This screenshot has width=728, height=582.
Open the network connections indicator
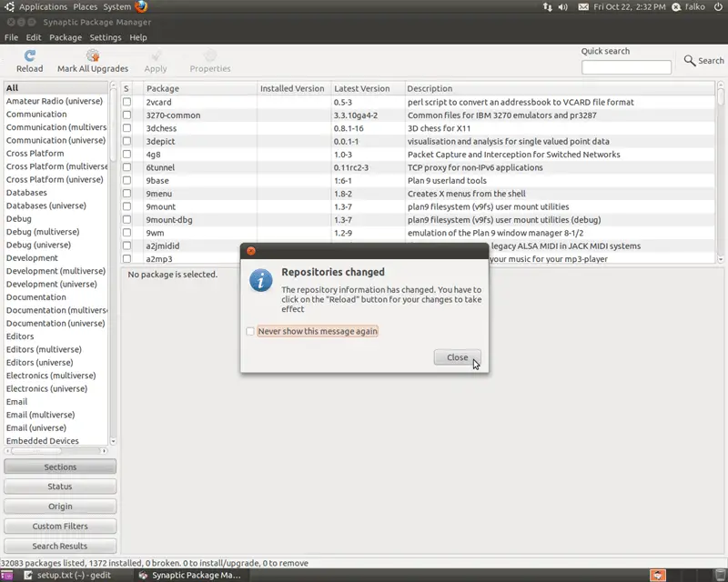point(548,7)
